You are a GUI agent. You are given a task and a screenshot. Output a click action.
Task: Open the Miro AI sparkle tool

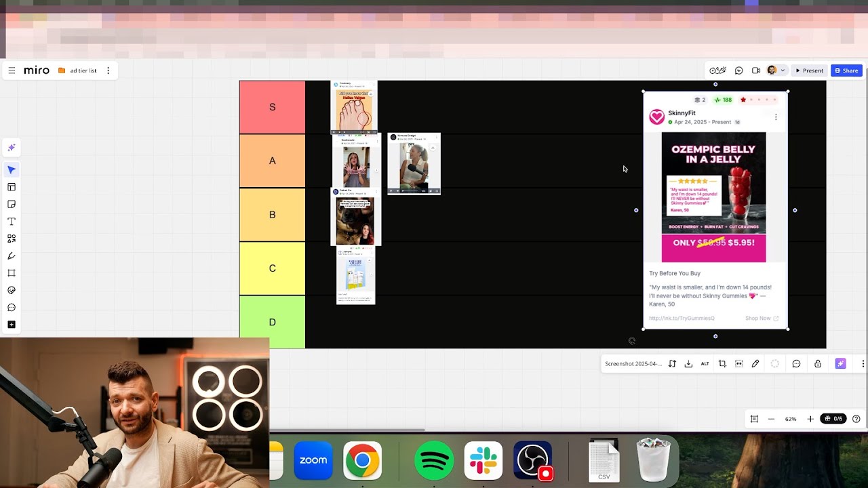12,148
